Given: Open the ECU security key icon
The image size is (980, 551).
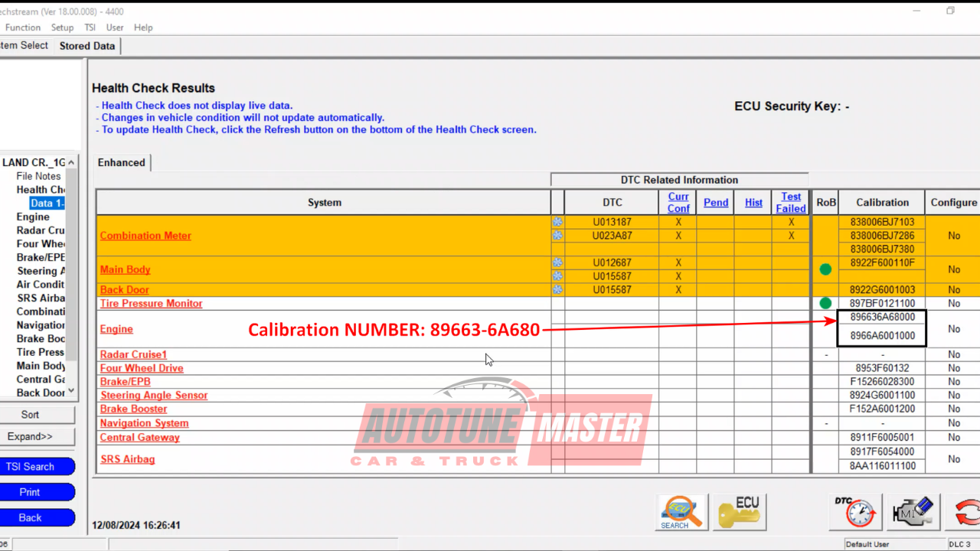Looking at the screenshot, I should tap(739, 511).
